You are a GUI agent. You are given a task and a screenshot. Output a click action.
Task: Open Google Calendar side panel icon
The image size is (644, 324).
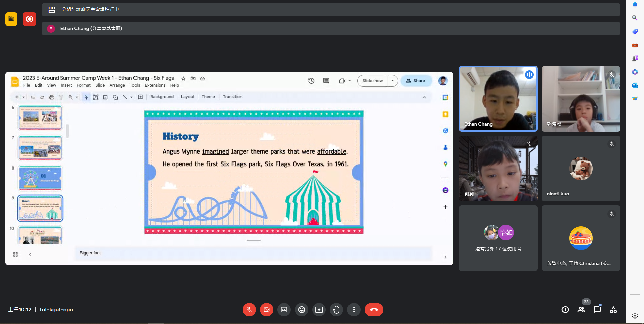[x=445, y=97]
